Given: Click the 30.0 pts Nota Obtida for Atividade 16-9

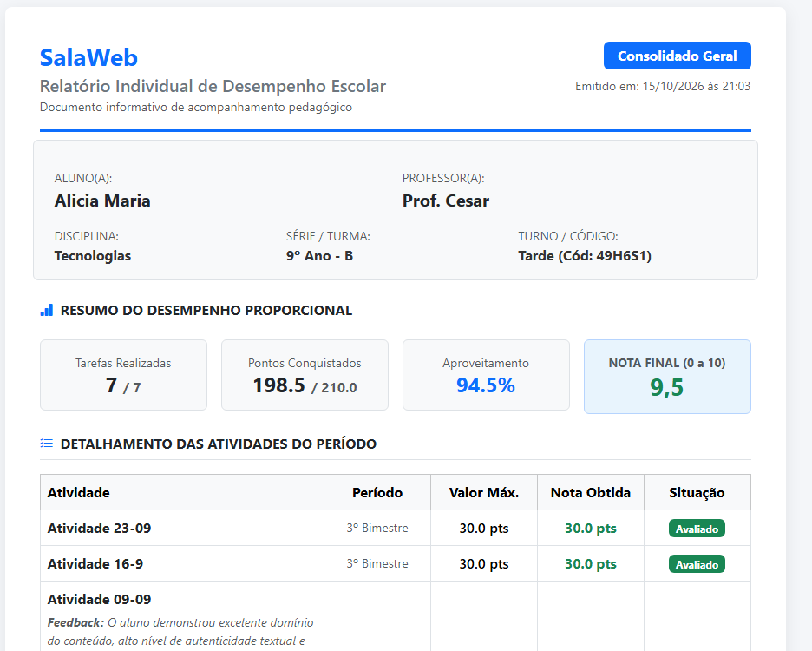Looking at the screenshot, I should click(x=591, y=564).
